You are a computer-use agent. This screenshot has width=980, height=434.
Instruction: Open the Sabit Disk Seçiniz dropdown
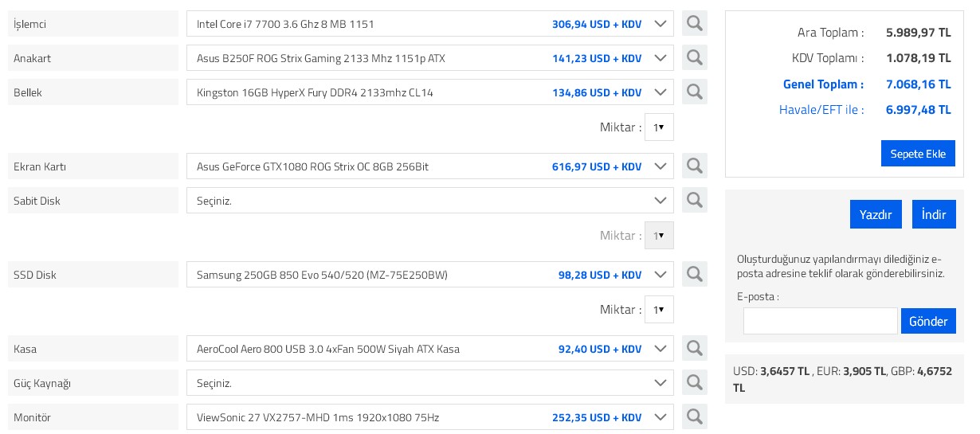(x=430, y=201)
